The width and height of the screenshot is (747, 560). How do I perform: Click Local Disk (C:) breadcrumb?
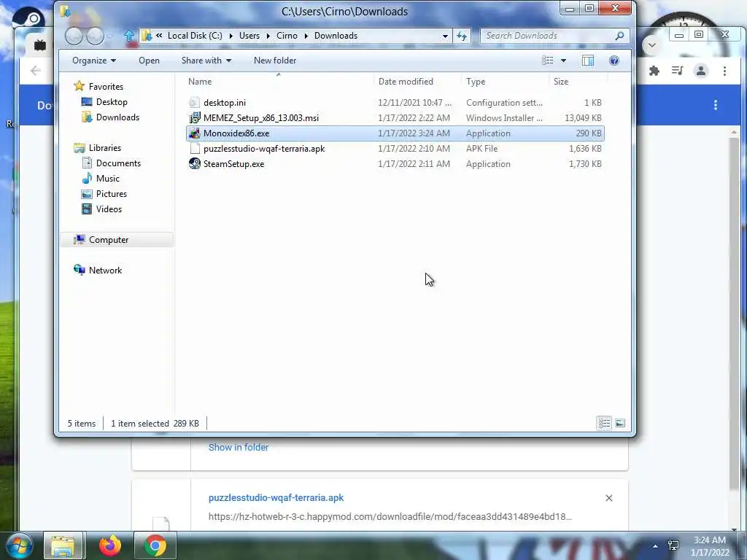195,36
